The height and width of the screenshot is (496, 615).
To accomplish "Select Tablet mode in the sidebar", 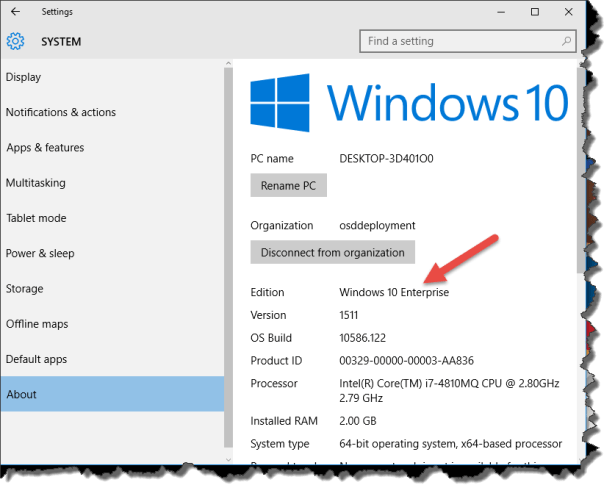I will click(x=36, y=218).
